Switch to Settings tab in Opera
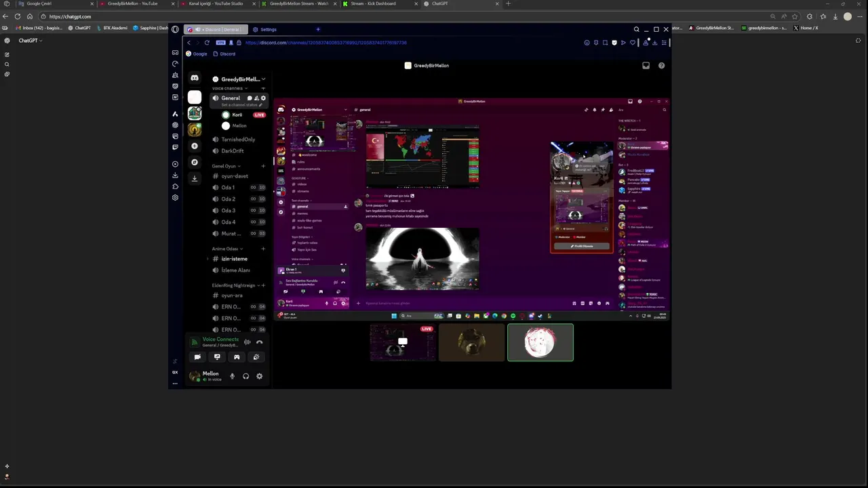 (264, 29)
